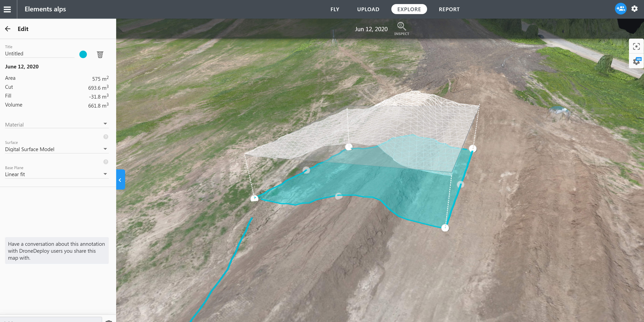Click the user profile icon
Image resolution: width=644 pixels, height=322 pixels.
coord(621,9)
